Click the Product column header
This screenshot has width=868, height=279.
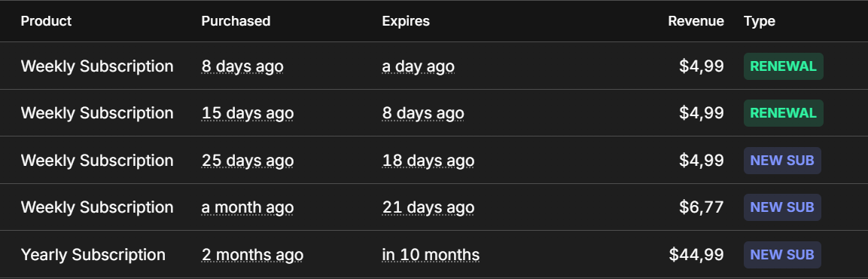[x=46, y=21]
